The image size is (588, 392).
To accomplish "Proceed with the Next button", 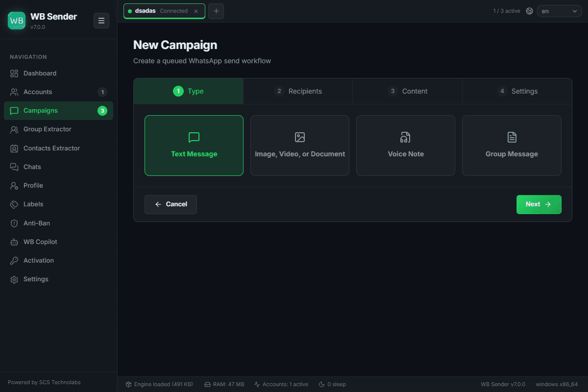I will [539, 204].
